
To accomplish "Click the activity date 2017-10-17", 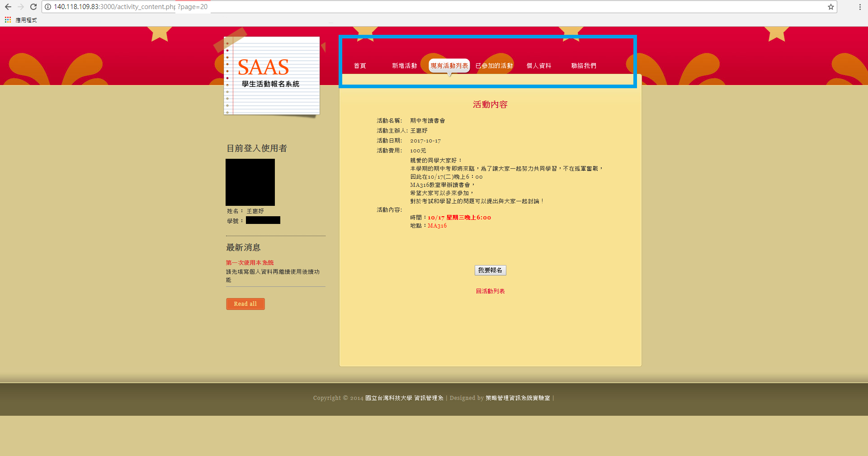I will coord(425,141).
